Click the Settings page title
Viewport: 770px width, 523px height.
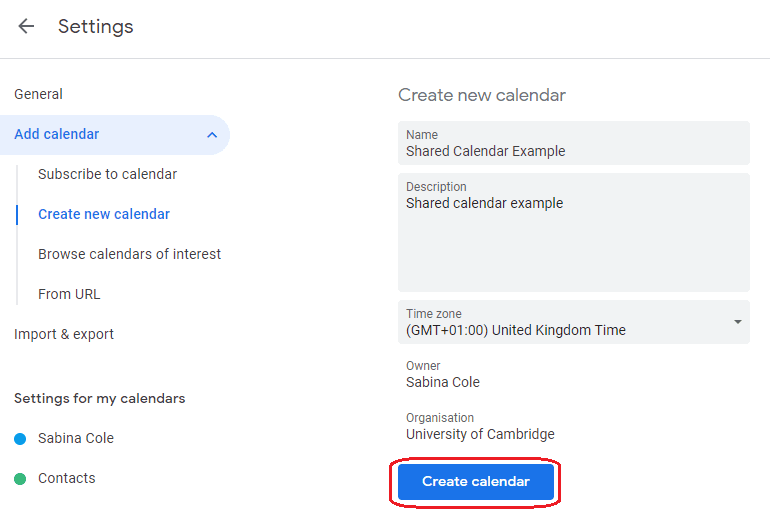pyautogui.click(x=95, y=27)
